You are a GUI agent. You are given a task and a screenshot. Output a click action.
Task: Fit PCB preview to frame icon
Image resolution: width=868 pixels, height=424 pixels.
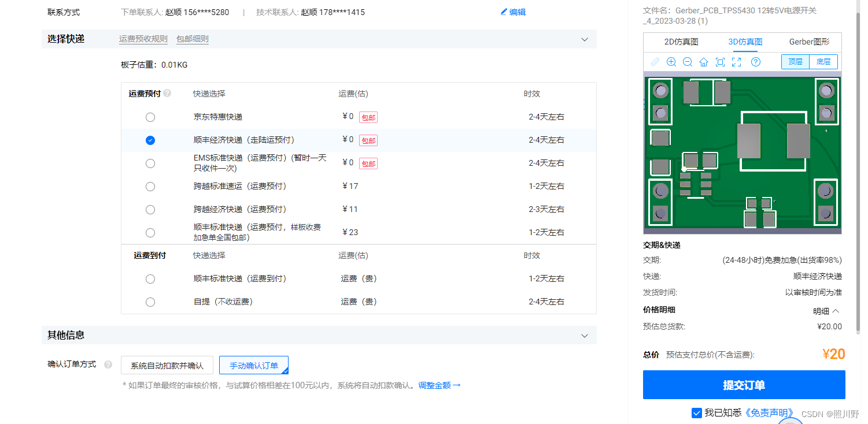point(720,62)
